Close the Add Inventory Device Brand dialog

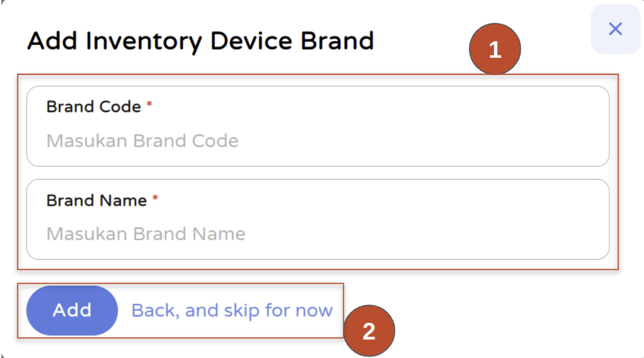click(615, 29)
